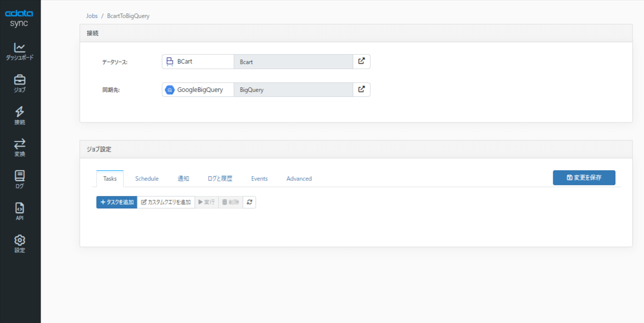Click the GoogleBigQuery logo icon

click(x=170, y=90)
